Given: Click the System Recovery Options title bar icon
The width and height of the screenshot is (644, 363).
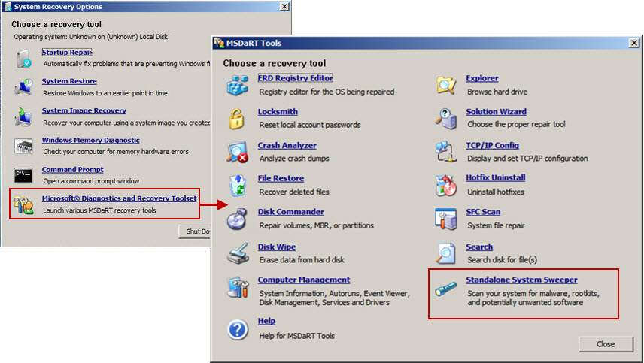Looking at the screenshot, I should pyautogui.click(x=8, y=7).
